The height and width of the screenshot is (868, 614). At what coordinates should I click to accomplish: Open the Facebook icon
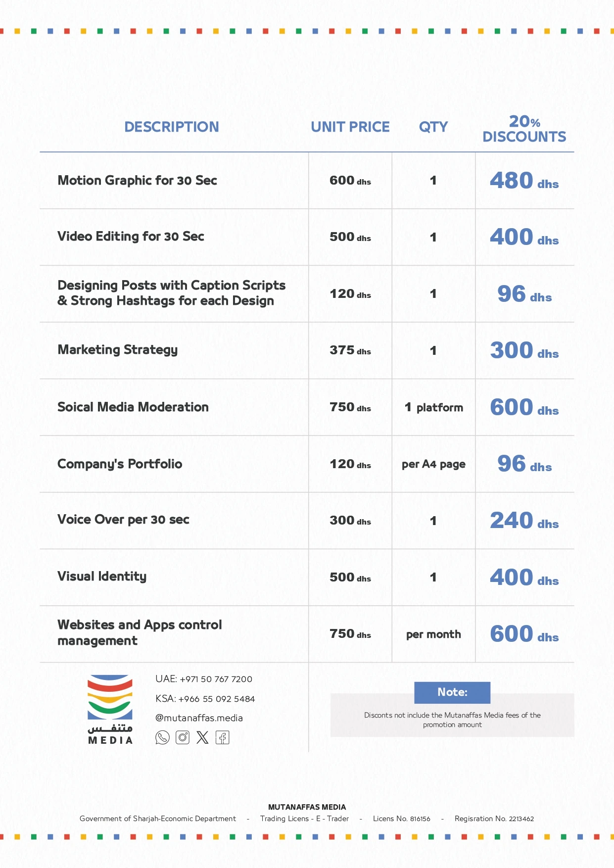[222, 737]
